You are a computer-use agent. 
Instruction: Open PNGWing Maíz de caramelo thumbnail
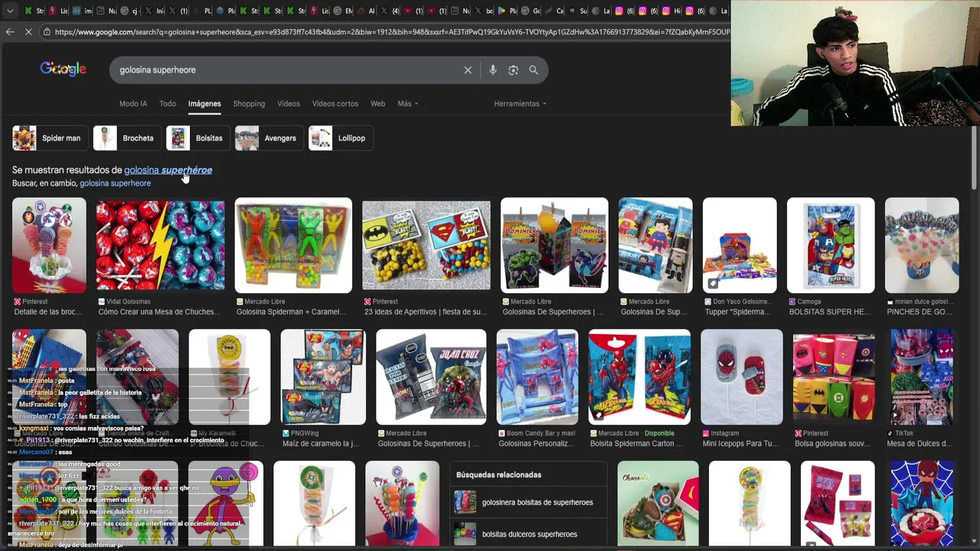coord(323,377)
